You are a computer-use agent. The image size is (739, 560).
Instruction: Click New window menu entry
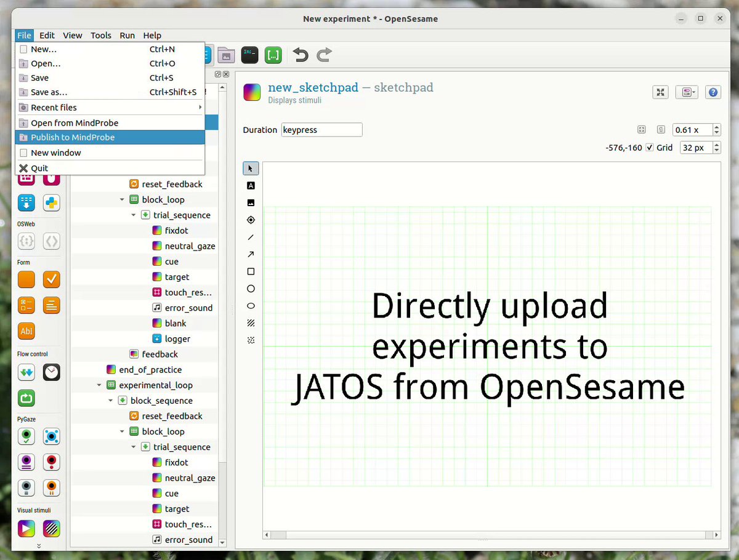click(x=110, y=153)
